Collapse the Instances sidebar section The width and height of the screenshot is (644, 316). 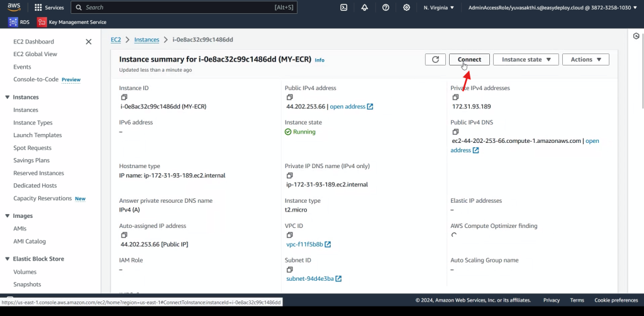8,97
